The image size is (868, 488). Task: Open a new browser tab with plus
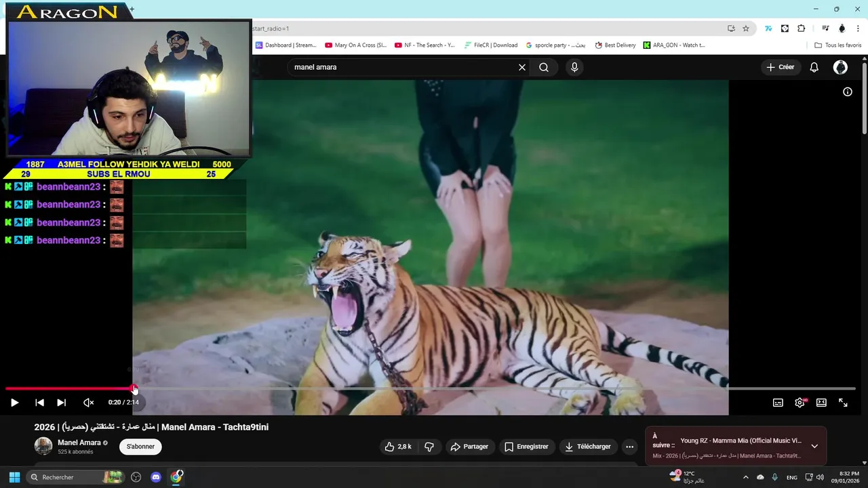coord(132,9)
